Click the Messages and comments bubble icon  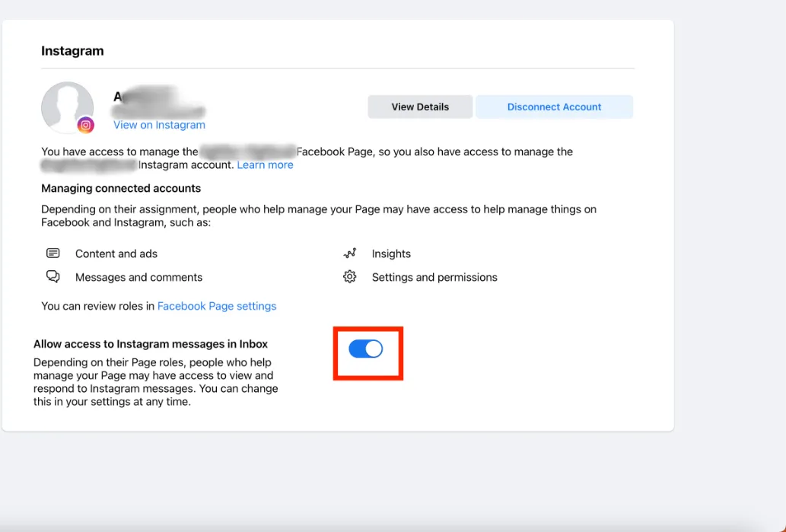pos(53,277)
